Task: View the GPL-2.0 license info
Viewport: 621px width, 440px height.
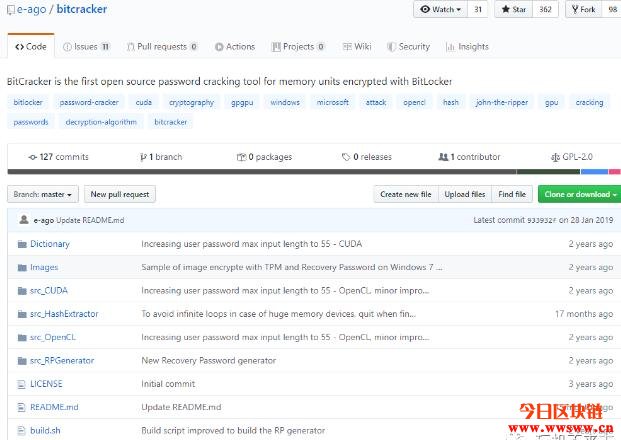Action: (571, 157)
